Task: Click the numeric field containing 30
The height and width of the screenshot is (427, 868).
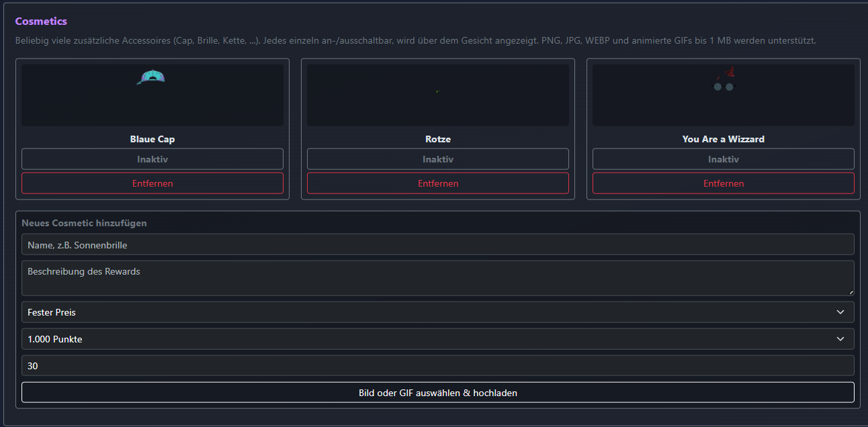Action: [x=438, y=366]
